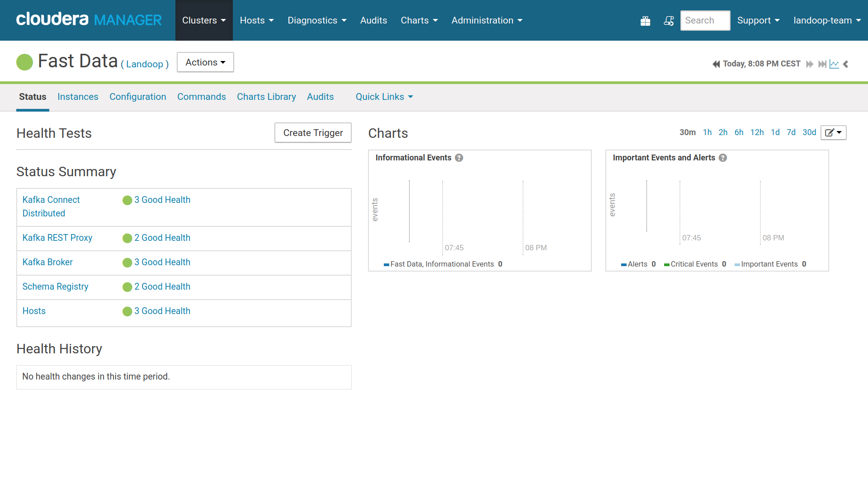Set chart time range to 12h
Image resolution: width=868 pixels, height=488 pixels.
tap(757, 132)
